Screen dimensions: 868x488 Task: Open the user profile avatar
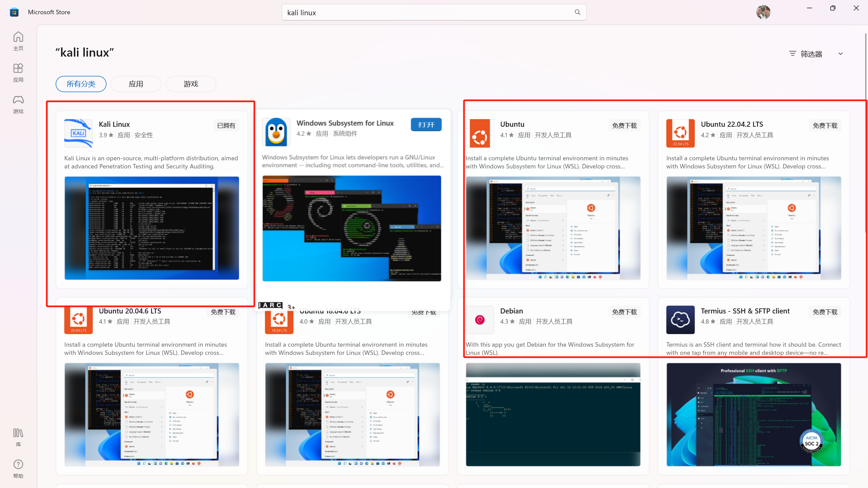pos(763,12)
